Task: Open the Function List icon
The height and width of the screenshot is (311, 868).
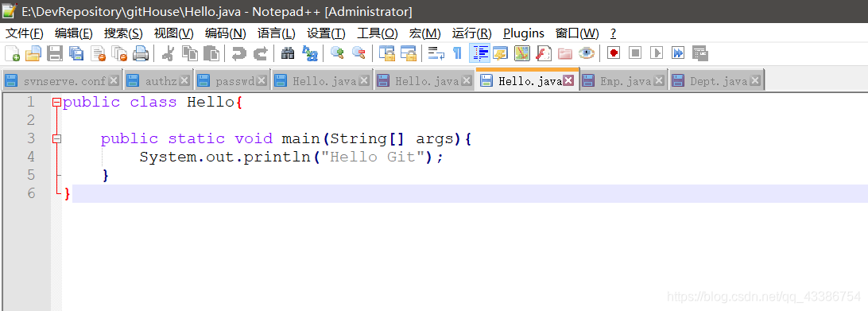Action: coord(544,53)
